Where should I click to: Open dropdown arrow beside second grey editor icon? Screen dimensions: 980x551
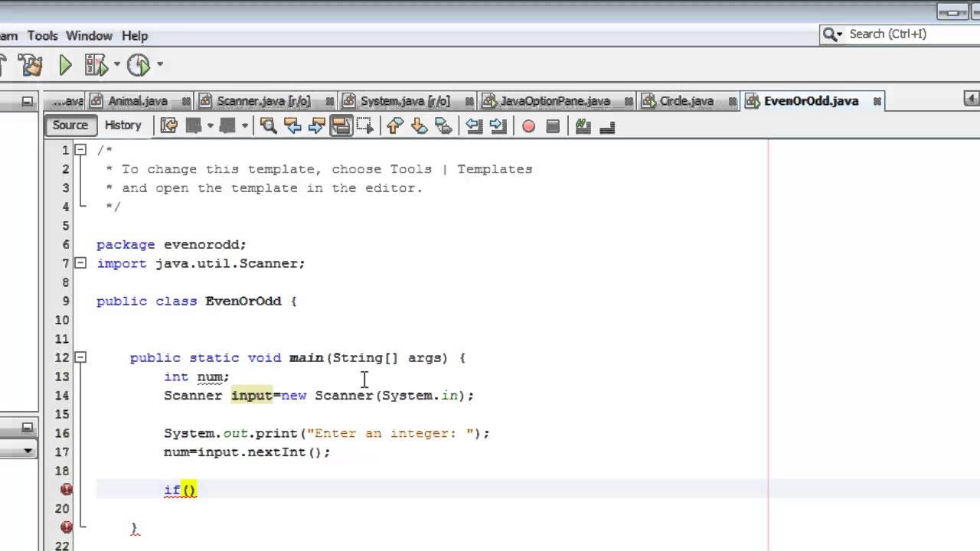[x=245, y=126]
